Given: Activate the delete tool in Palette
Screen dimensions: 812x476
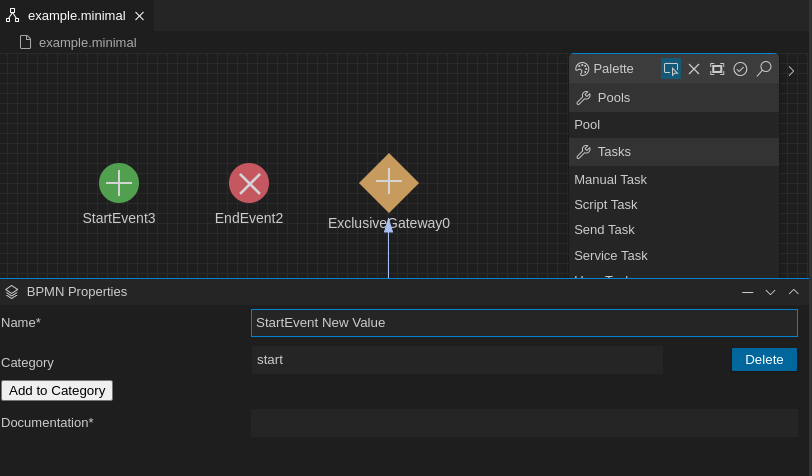Looking at the screenshot, I should [x=694, y=69].
